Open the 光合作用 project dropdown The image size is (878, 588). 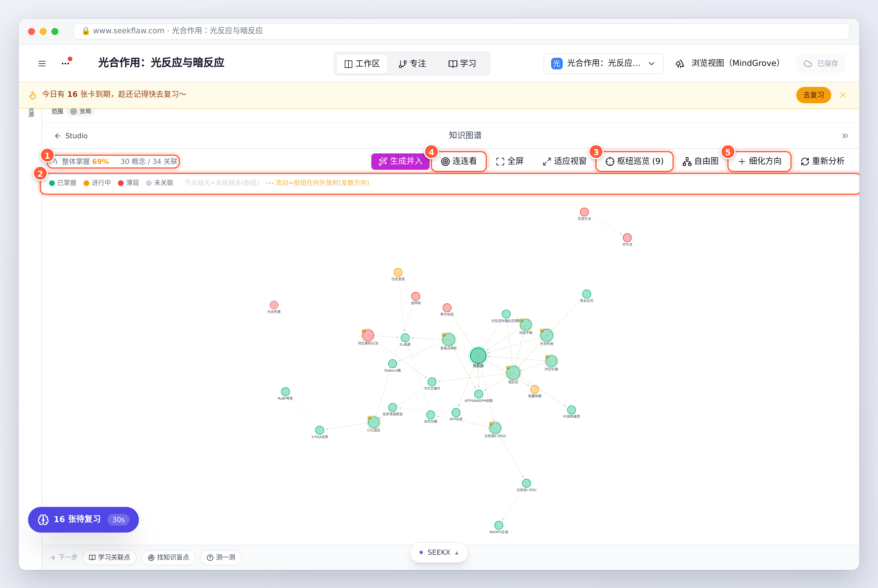(603, 63)
